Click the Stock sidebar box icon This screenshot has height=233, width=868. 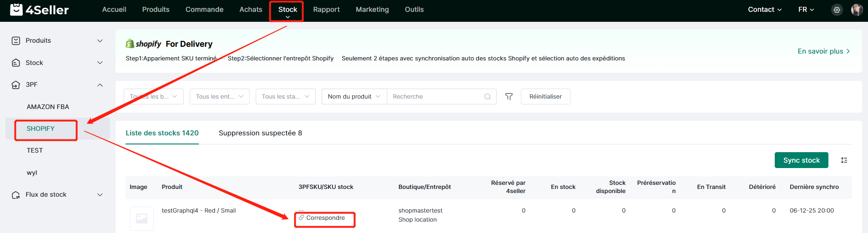point(16,63)
